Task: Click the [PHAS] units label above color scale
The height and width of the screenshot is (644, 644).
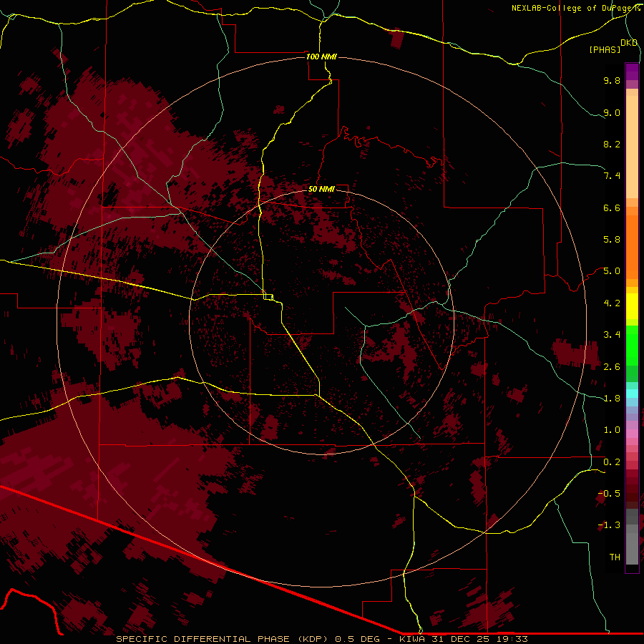Action: [x=605, y=49]
